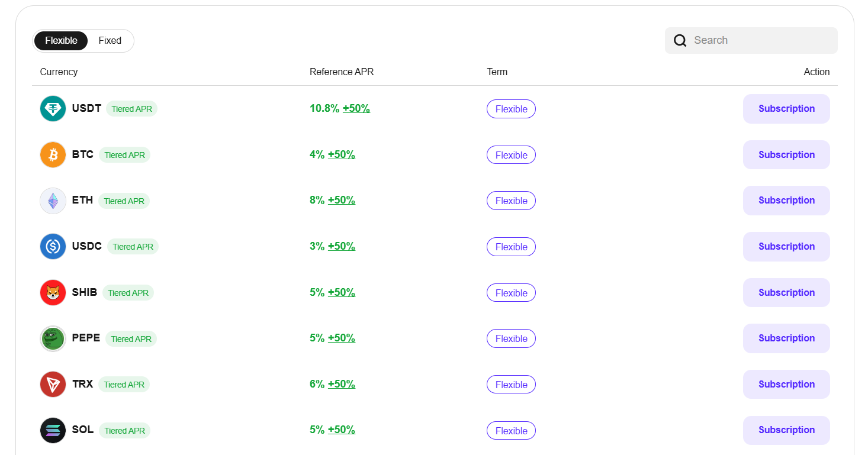Open the ETH +50% APR bonus link
This screenshot has width=868, height=455.
coord(341,201)
